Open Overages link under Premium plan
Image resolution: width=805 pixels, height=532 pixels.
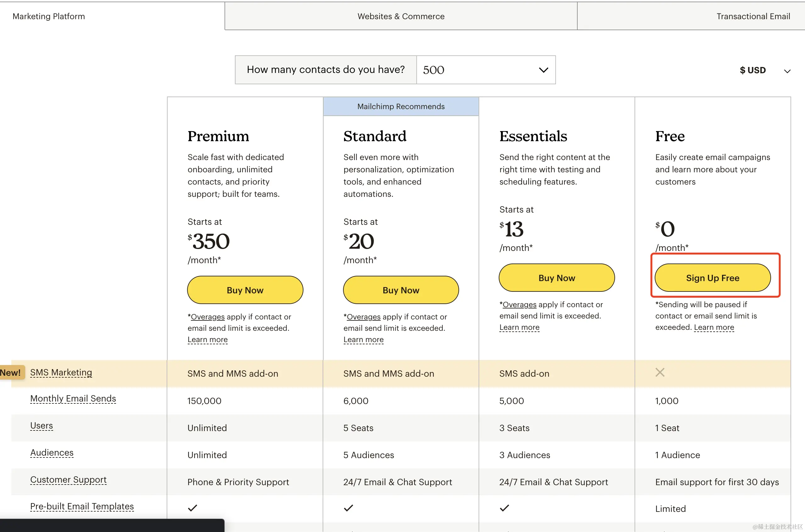coord(208,317)
